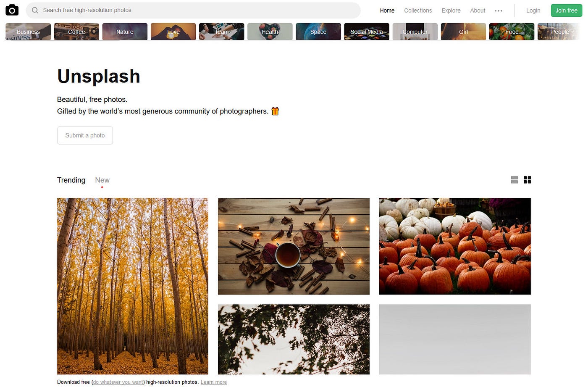Image resolution: width=588 pixels, height=387 pixels.
Task: Click the Submit a photo button
Action: 85,135
